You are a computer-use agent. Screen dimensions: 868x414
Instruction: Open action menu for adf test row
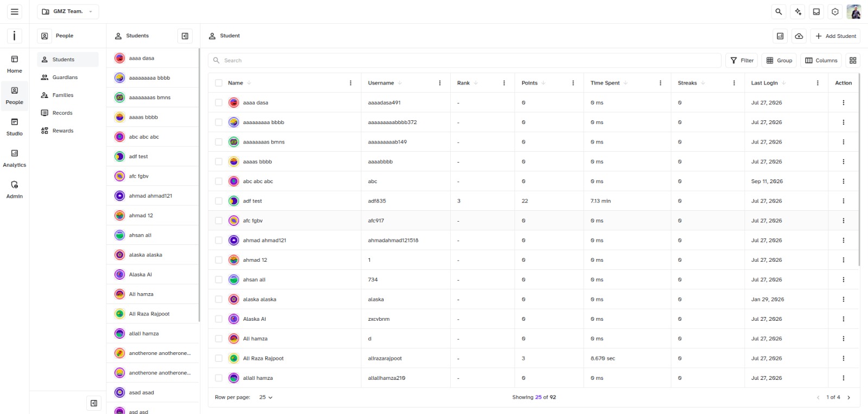tap(843, 201)
